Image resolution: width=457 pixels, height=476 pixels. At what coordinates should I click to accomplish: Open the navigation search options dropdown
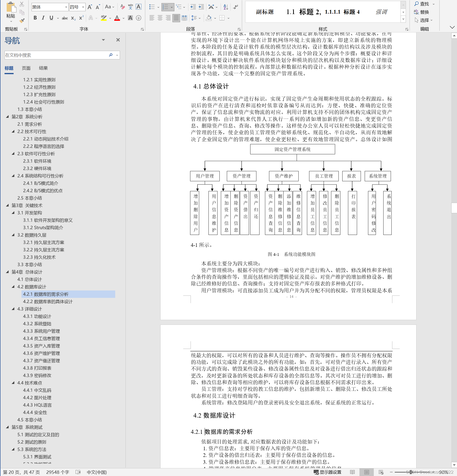(x=117, y=55)
